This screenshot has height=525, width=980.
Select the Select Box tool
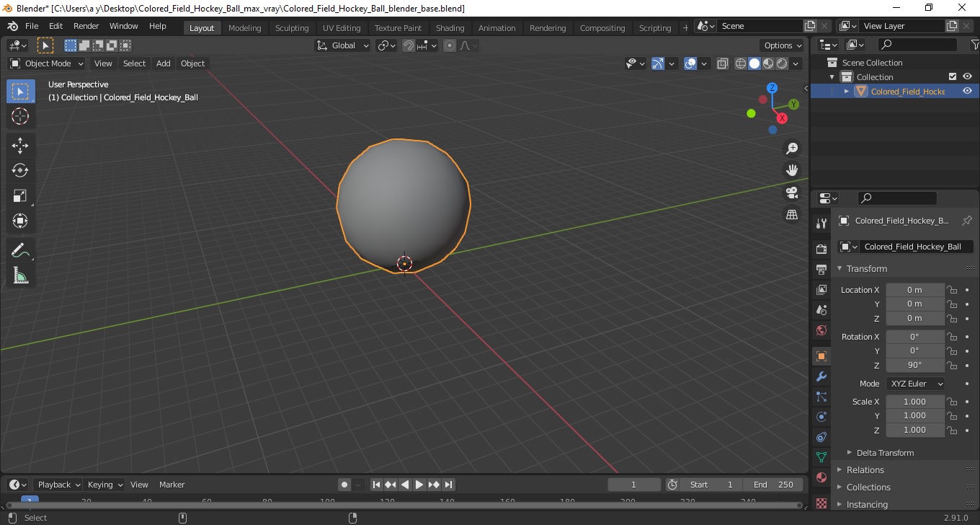coord(20,91)
